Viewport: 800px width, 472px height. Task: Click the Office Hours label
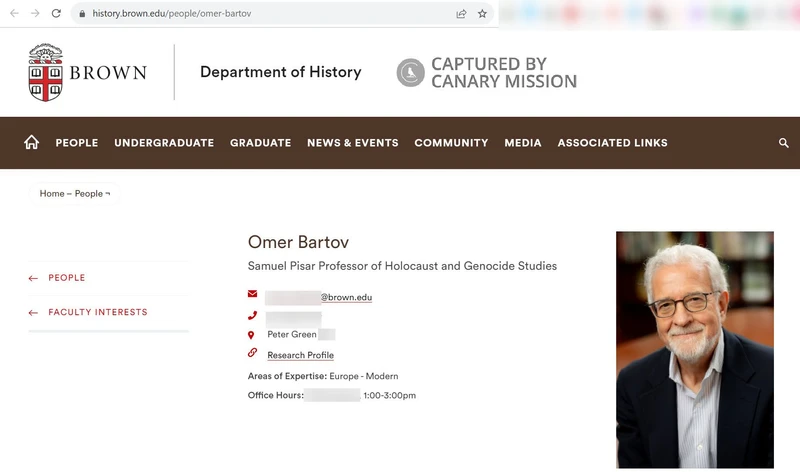coord(276,395)
